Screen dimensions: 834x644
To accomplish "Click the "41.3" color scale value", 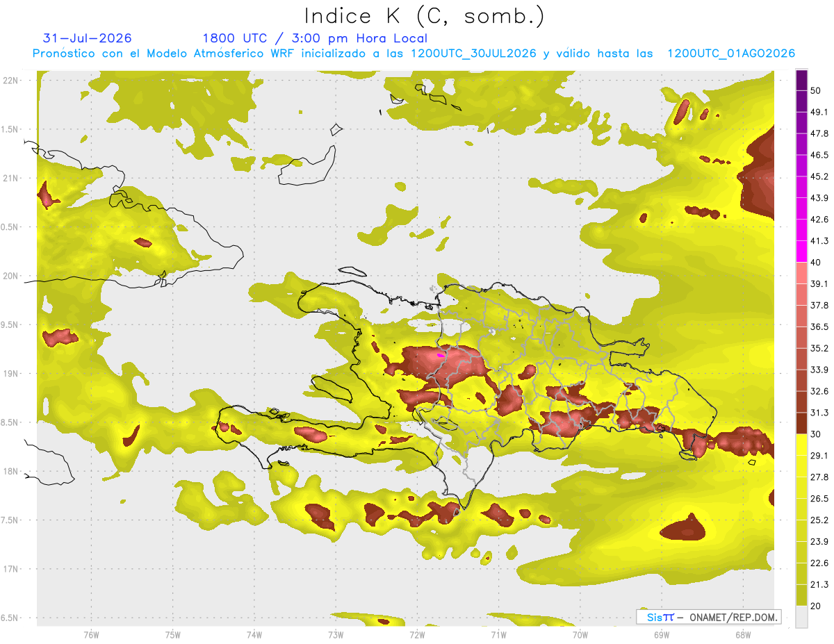I will pyautogui.click(x=819, y=241).
